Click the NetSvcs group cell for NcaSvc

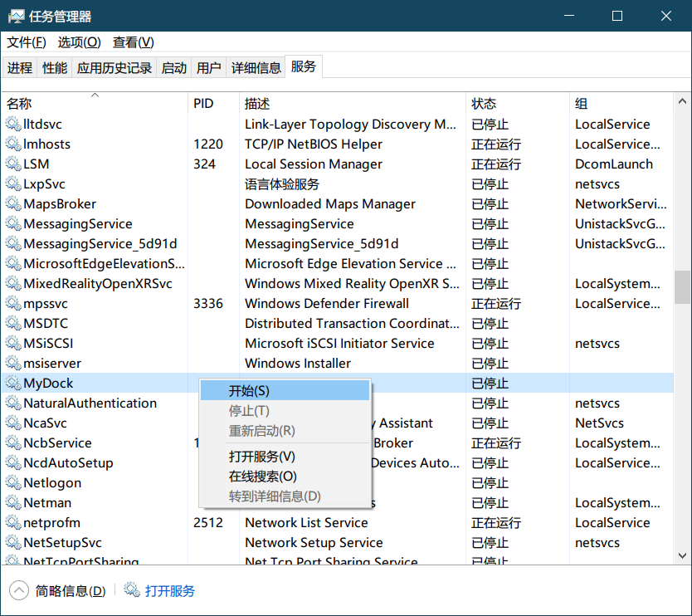point(599,423)
